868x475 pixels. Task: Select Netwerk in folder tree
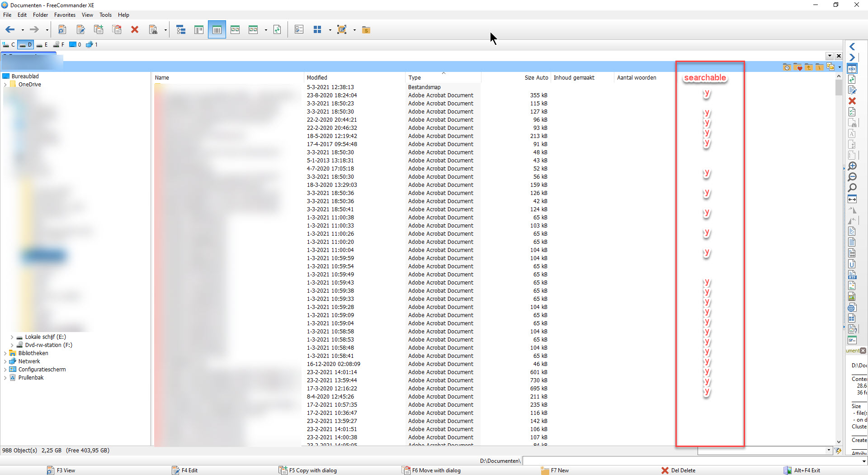pos(29,361)
